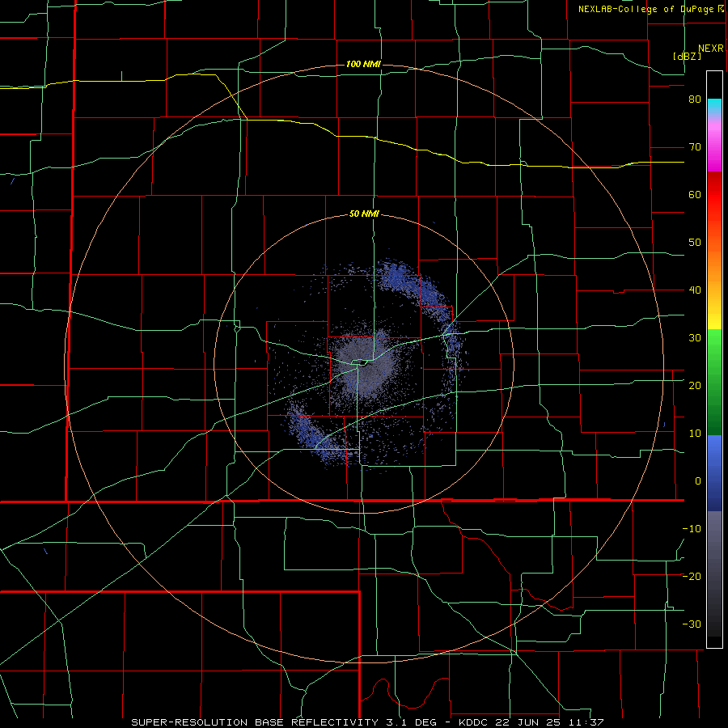Click the NEXR label near the legend
Viewport: 728px width, 728px height.
click(711, 49)
